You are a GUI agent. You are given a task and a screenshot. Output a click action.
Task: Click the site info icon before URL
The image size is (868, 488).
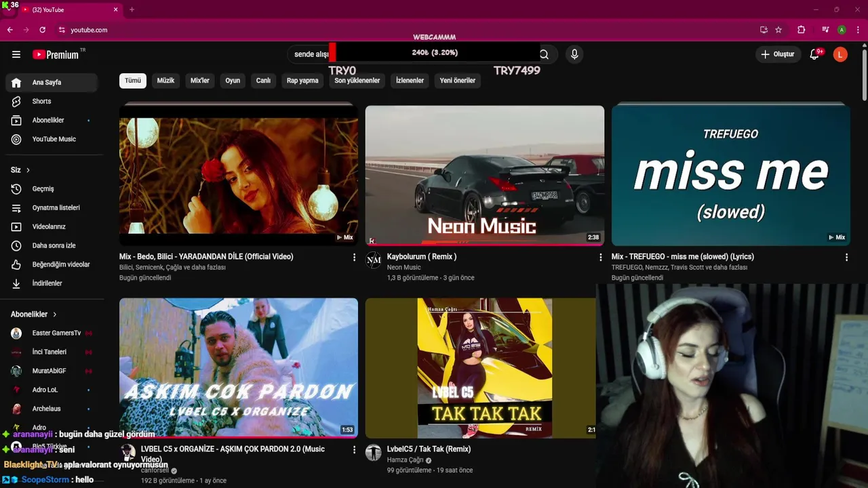(x=62, y=30)
